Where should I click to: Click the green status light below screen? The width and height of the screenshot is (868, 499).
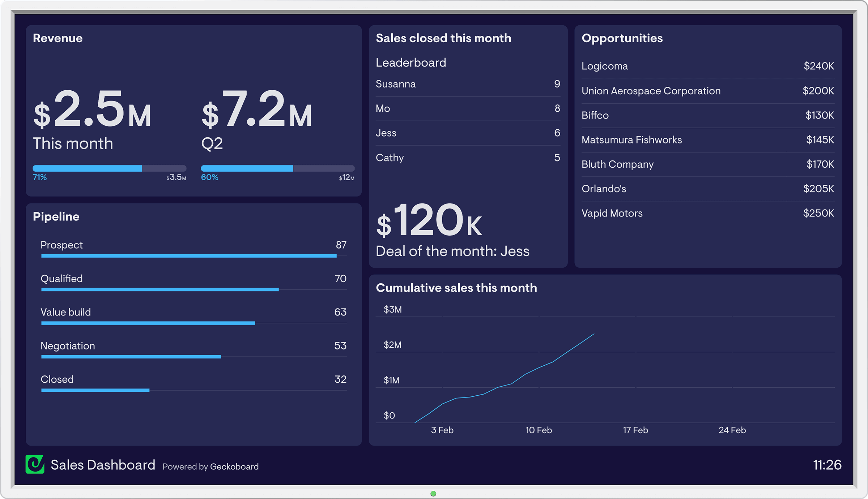433,494
